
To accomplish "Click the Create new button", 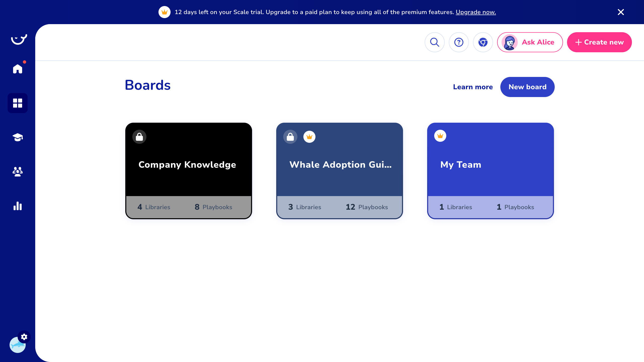I will 599,42.
